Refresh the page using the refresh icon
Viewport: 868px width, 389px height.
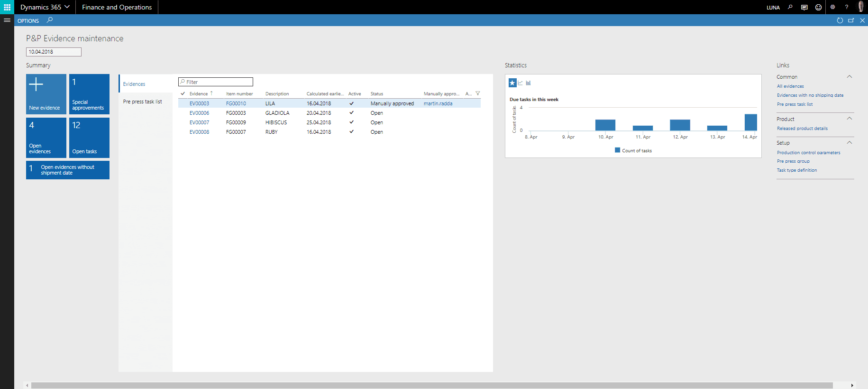(840, 20)
